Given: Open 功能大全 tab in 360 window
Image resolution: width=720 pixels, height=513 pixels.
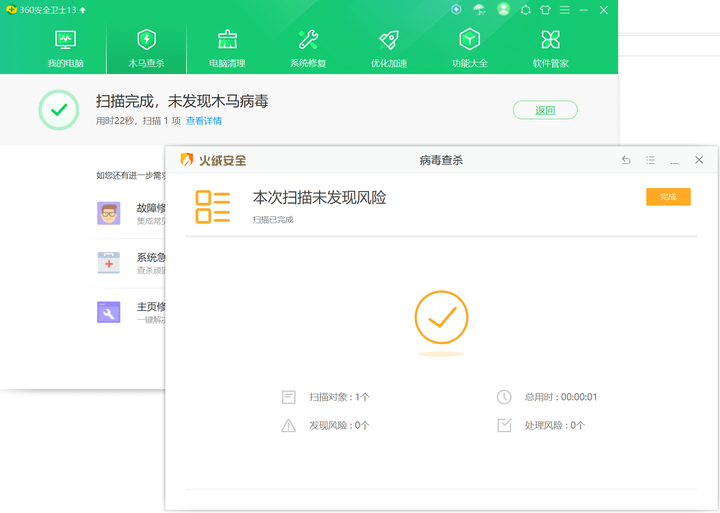Looking at the screenshot, I should [x=470, y=48].
